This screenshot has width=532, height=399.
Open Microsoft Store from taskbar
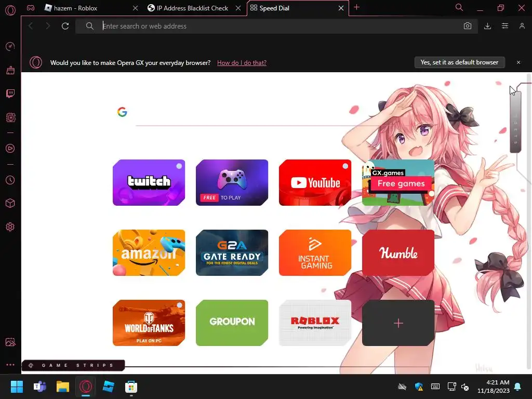tap(131, 387)
